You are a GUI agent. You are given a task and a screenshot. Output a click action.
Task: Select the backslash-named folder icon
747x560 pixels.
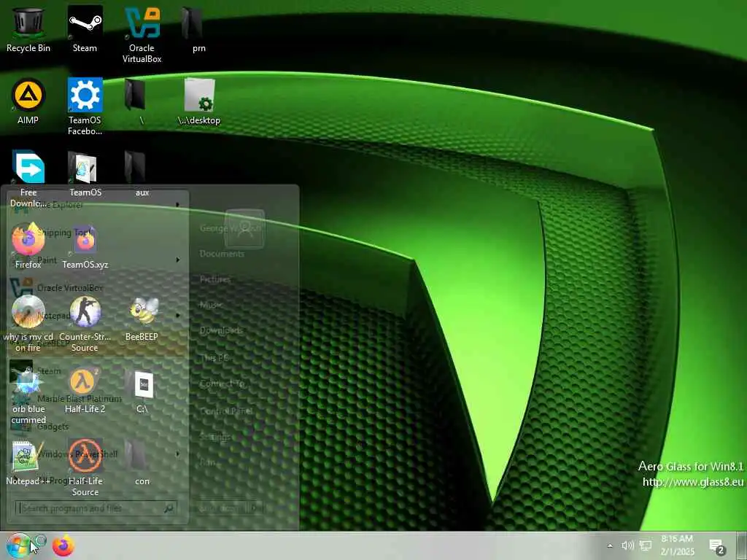[x=142, y=101]
